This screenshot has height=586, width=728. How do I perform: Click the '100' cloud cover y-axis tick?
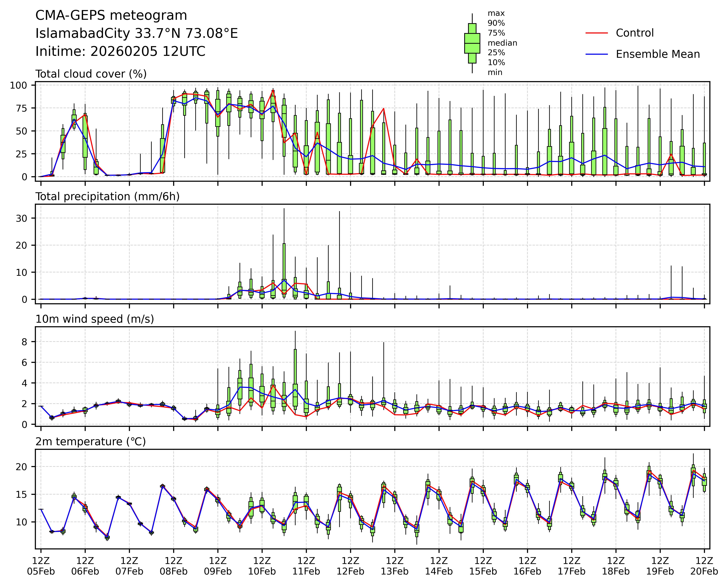click(x=18, y=85)
